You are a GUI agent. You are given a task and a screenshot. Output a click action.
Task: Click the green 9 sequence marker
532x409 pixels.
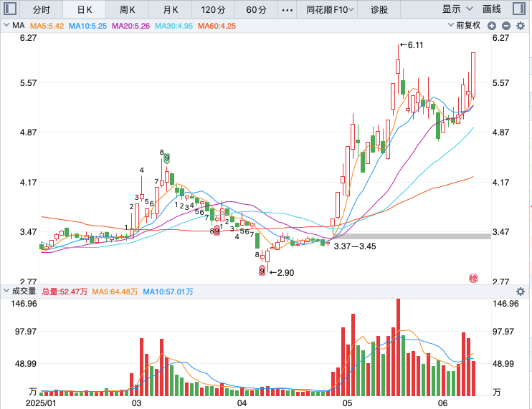[166, 158]
